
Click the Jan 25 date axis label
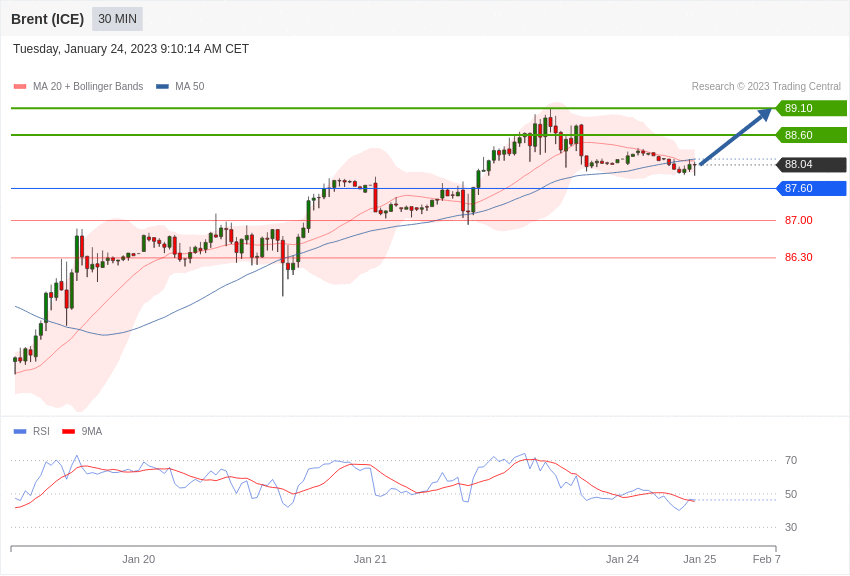[x=700, y=559]
